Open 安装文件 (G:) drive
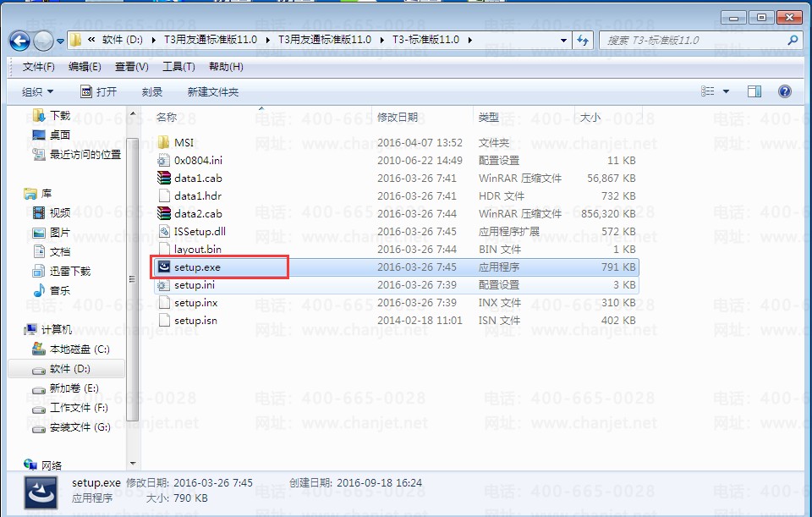The width and height of the screenshot is (812, 517). (x=80, y=427)
